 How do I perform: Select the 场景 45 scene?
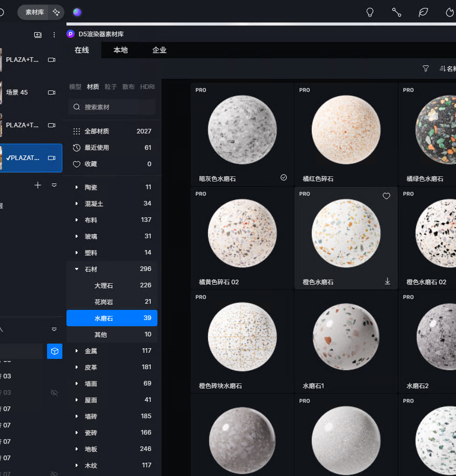pos(30,92)
